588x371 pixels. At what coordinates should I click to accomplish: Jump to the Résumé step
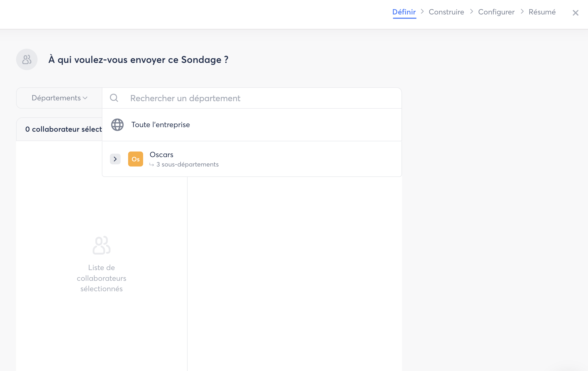[542, 12]
